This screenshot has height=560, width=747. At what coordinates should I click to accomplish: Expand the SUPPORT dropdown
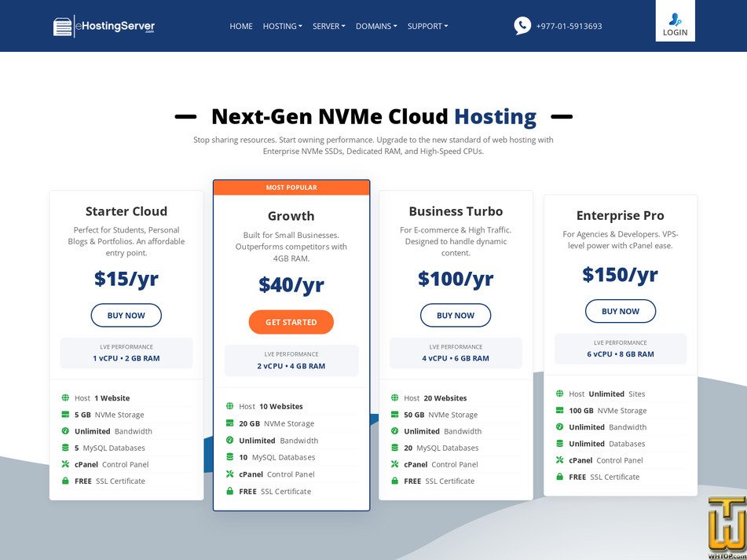tap(427, 26)
